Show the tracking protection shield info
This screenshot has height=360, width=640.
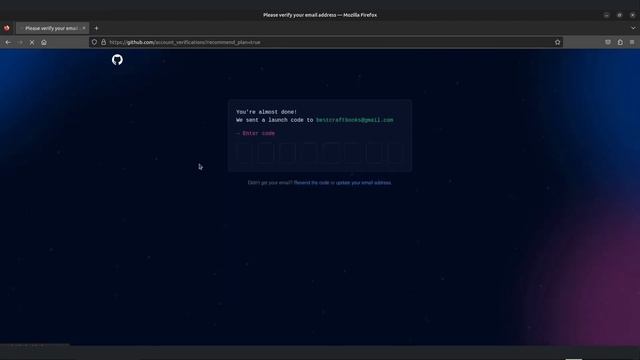coord(94,42)
